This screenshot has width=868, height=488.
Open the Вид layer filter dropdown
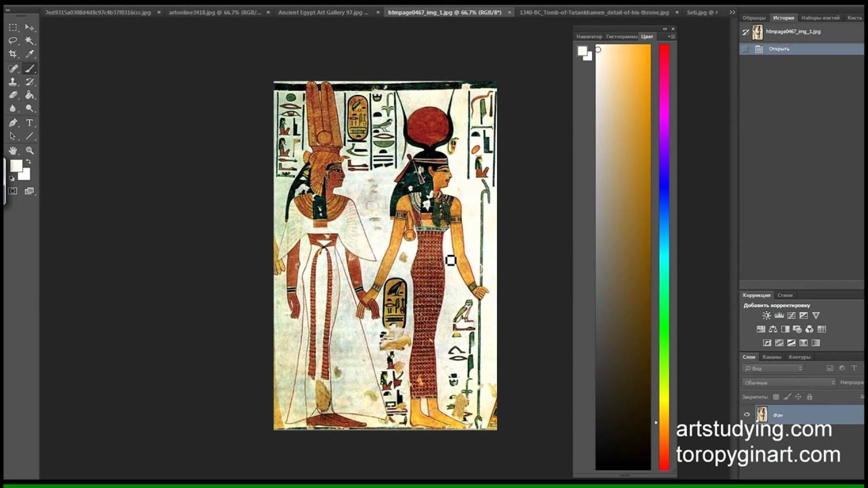pyautogui.click(x=773, y=369)
